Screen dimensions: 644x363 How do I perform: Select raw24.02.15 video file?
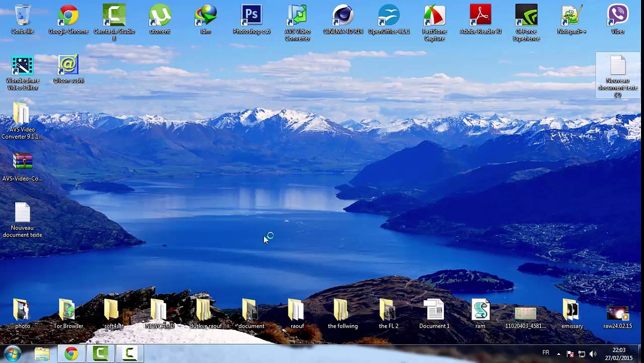pos(618,318)
